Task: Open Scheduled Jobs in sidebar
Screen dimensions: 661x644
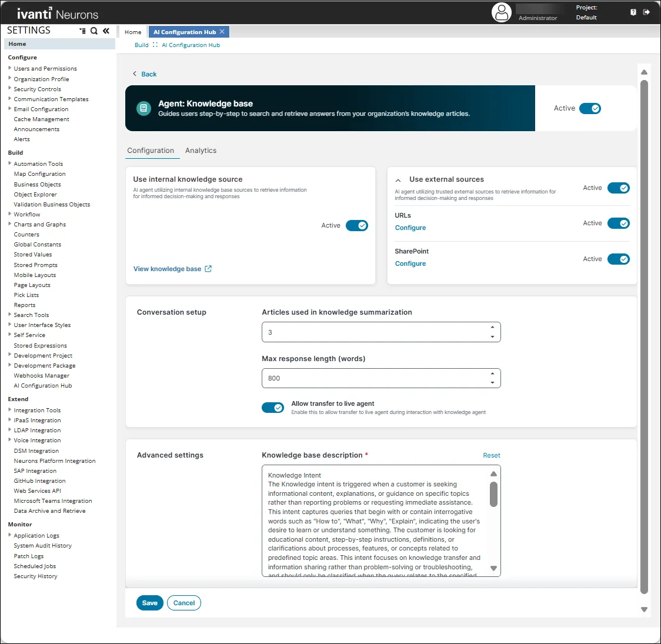Action: [35, 566]
